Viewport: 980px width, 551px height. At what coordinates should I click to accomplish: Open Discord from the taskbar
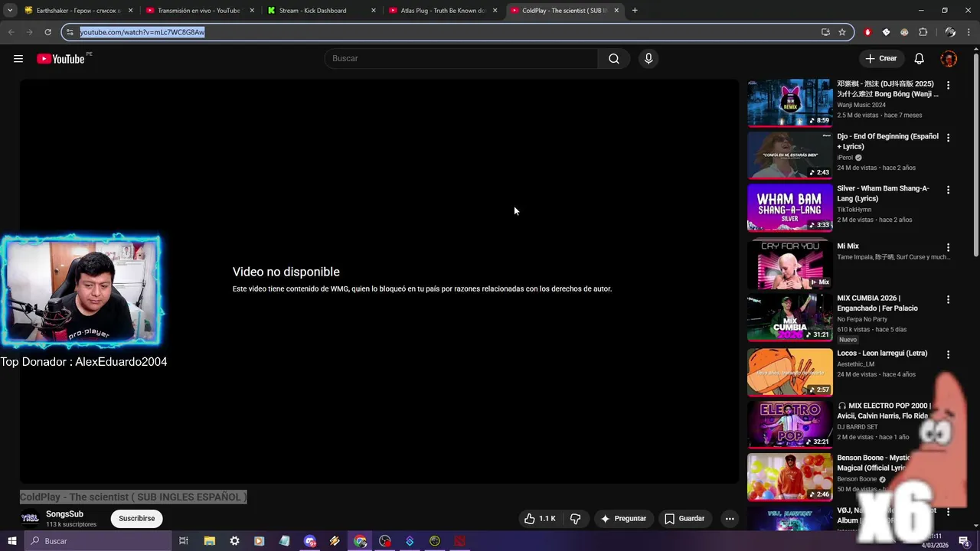click(x=309, y=541)
